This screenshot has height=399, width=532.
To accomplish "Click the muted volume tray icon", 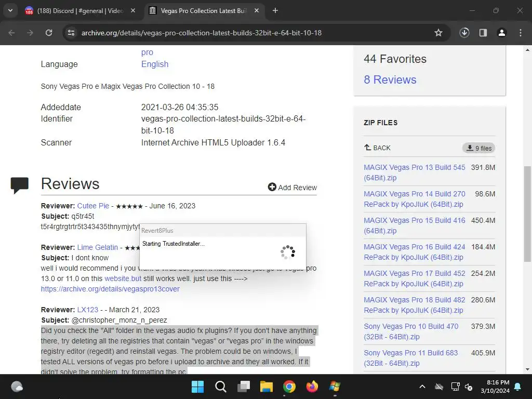I will click(x=469, y=387).
